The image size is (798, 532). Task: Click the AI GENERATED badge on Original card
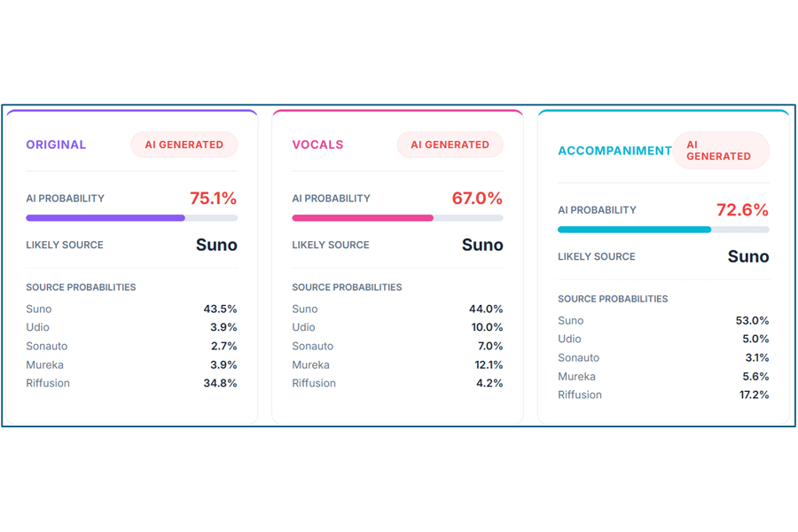click(x=184, y=145)
